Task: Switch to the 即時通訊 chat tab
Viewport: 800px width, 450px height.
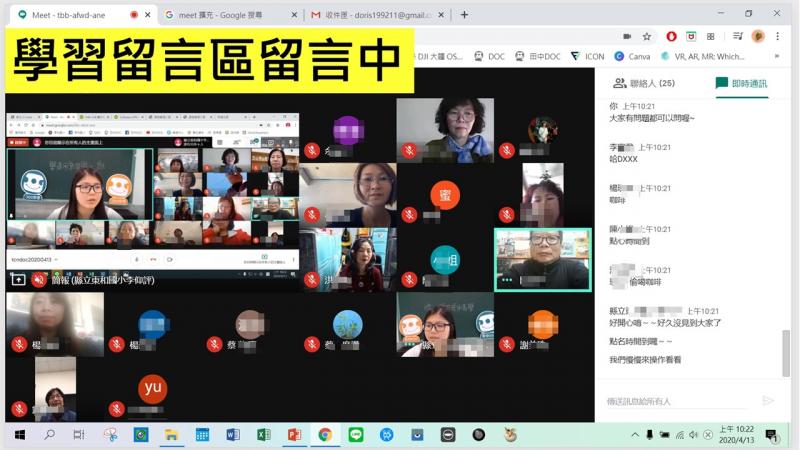Action: coord(741,83)
